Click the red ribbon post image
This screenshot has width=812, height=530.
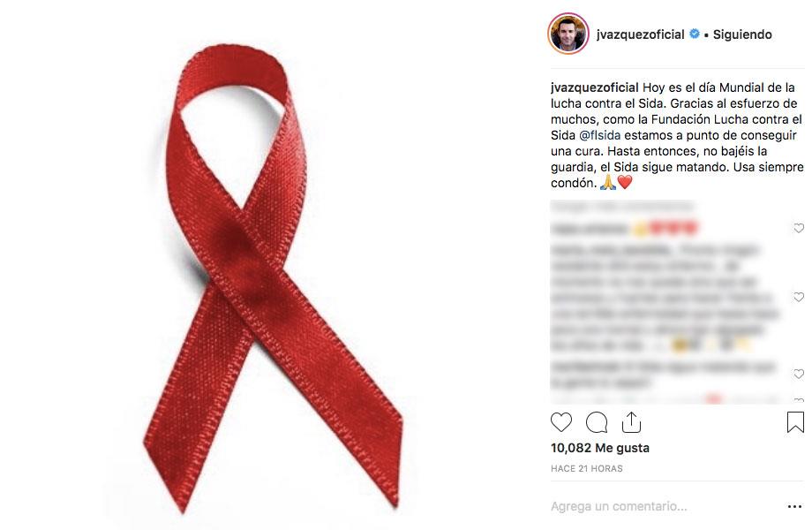[273, 265]
